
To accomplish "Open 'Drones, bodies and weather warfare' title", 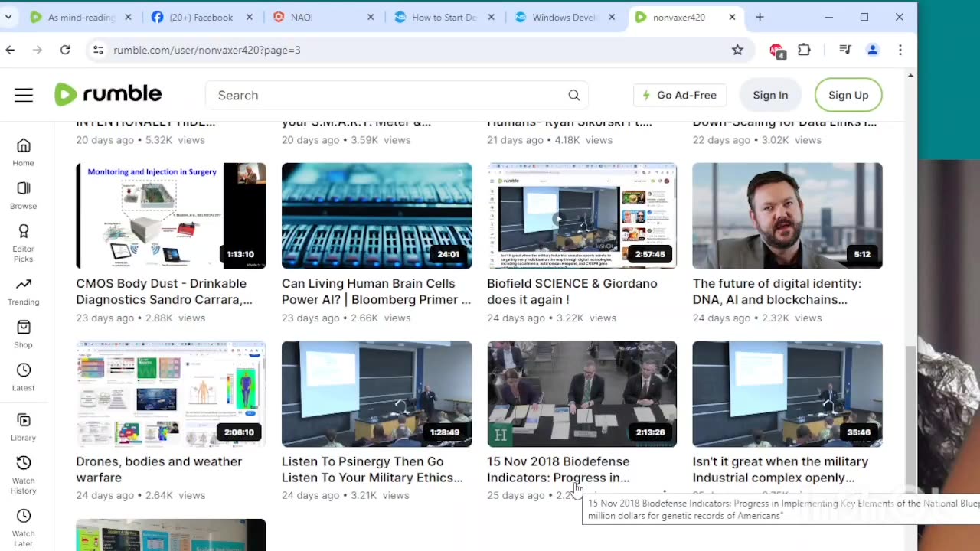I will click(x=158, y=470).
